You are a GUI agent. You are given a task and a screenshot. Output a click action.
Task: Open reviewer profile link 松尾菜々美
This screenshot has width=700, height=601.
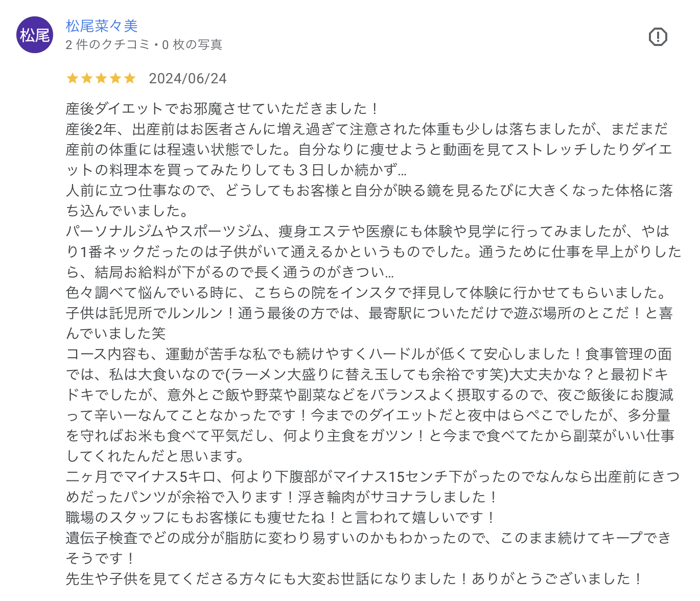(x=102, y=26)
